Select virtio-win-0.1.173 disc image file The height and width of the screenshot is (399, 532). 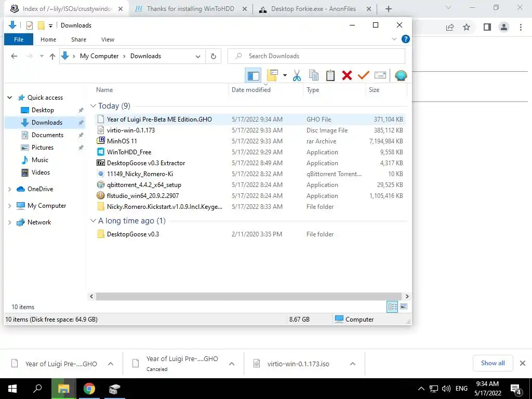click(250, 130)
